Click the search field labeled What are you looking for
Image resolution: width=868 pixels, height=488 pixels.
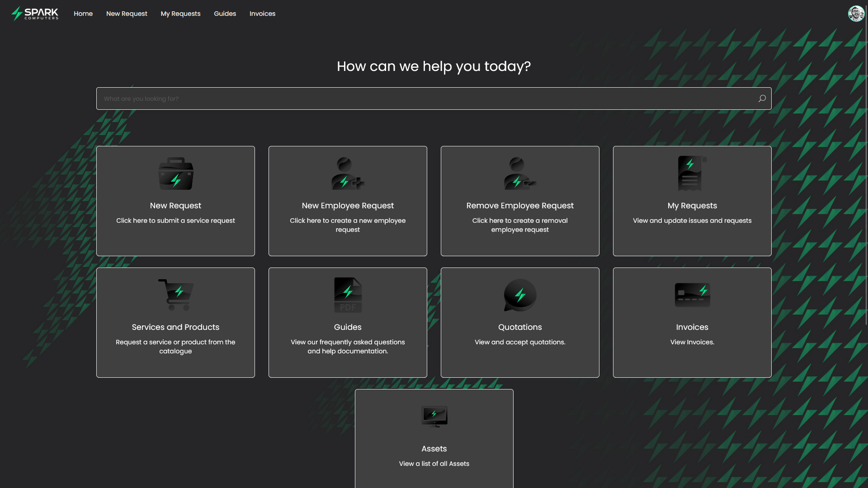(x=407, y=98)
